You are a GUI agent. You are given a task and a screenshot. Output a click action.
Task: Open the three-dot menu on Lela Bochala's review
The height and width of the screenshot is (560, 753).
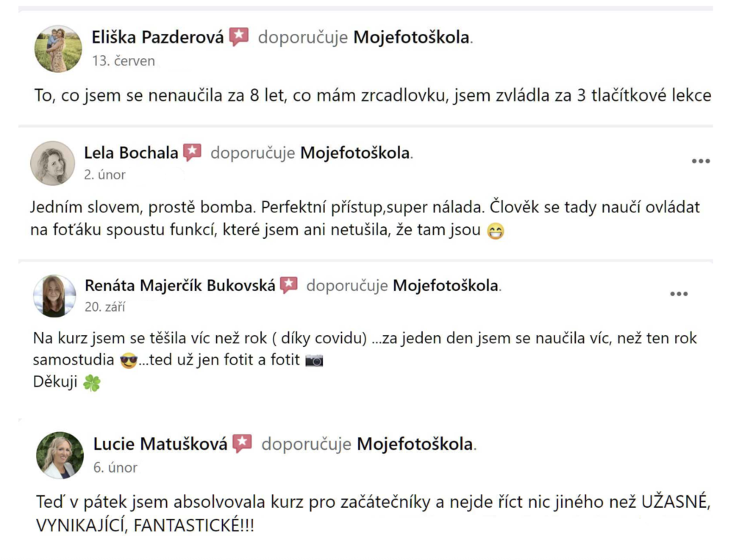coord(700,161)
